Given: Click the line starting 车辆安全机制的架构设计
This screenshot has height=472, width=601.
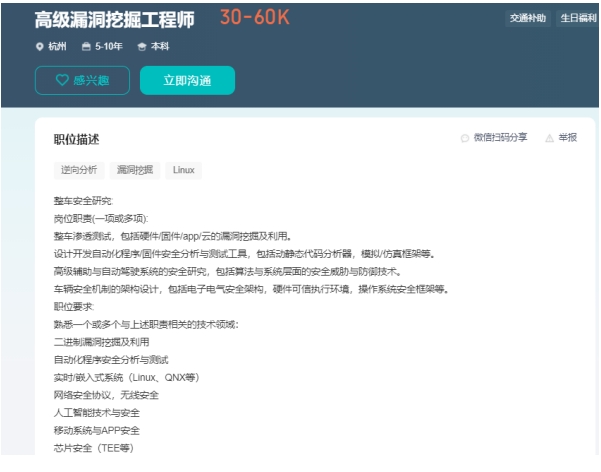Looking at the screenshot, I should pyautogui.click(x=251, y=289).
